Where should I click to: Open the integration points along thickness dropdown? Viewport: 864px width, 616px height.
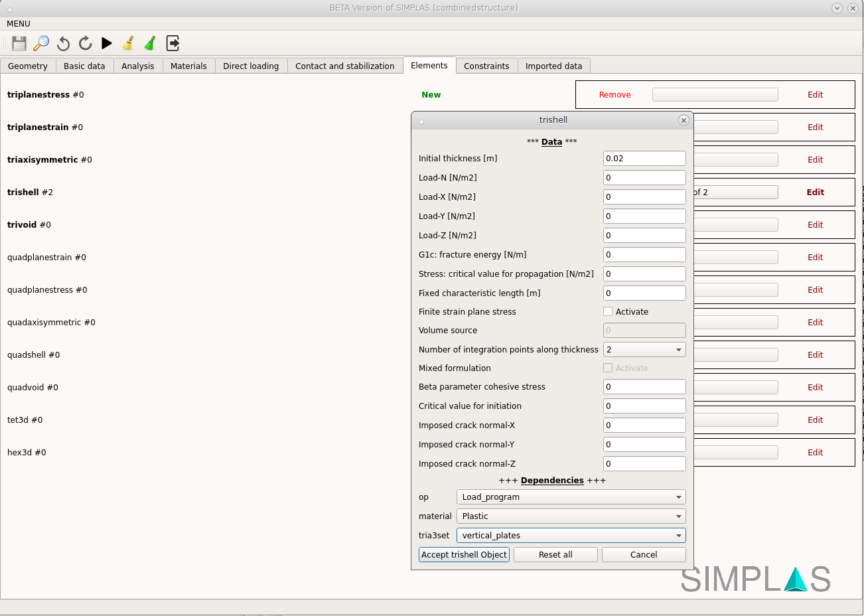click(644, 350)
